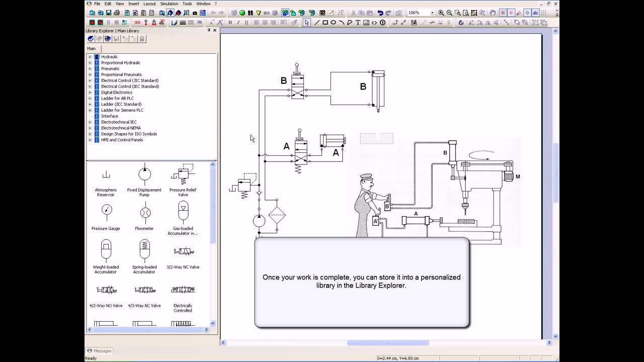The image size is (644, 362).
Task: Select the Text tool icon
Action: (x=358, y=23)
